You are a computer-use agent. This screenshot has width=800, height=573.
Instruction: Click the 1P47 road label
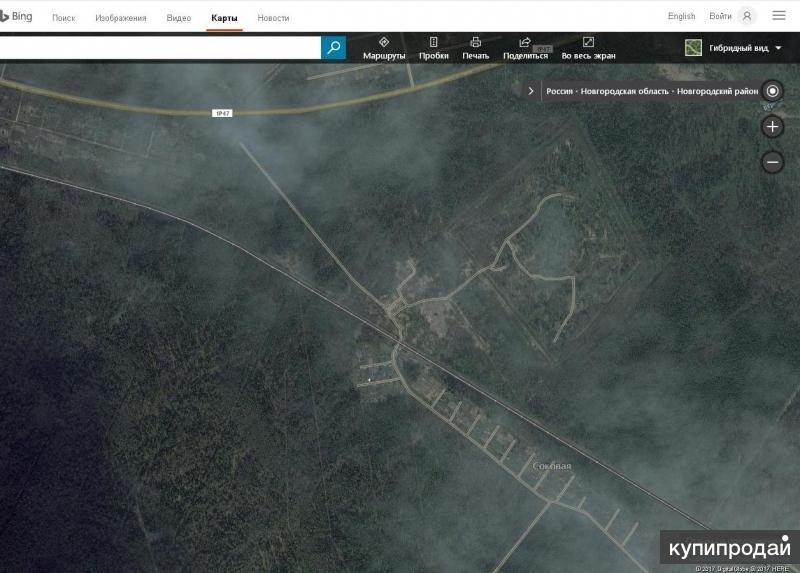pos(222,113)
